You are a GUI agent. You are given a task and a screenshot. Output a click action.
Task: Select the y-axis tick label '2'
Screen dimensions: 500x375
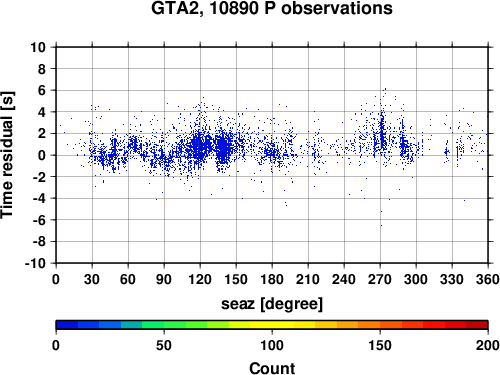click(42, 134)
